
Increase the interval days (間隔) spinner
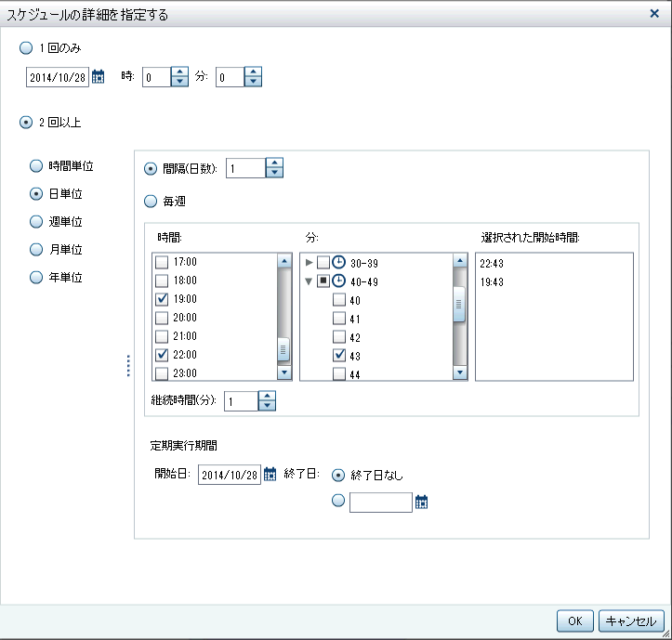click(x=273, y=163)
